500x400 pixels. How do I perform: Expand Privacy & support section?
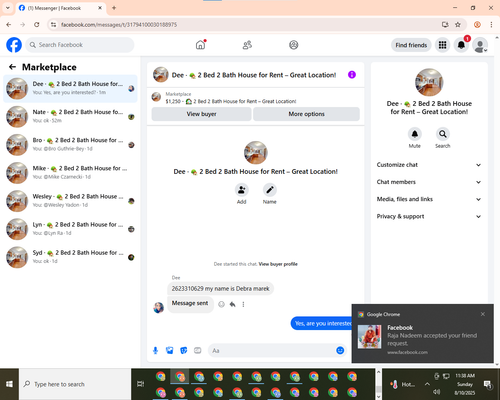(429, 216)
